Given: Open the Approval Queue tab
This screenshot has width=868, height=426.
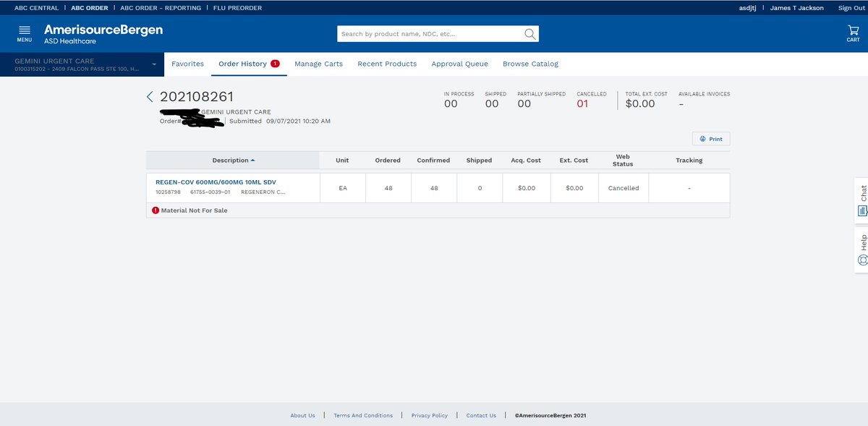Looking at the screenshot, I should point(460,64).
